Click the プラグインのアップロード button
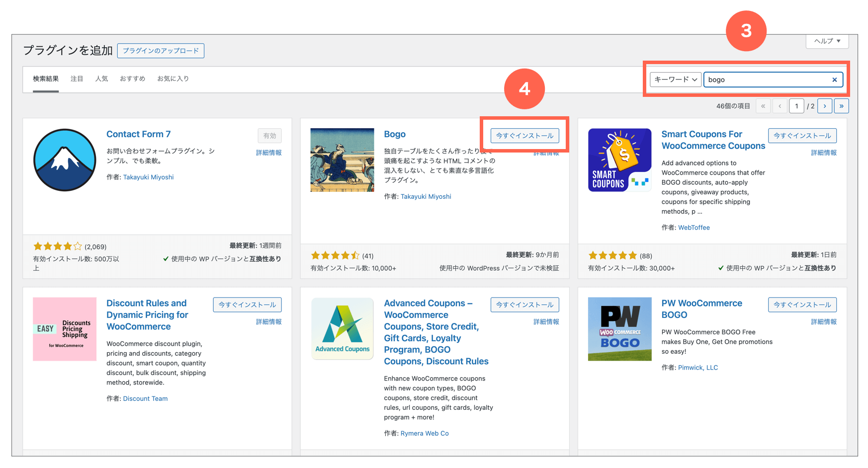Image resolution: width=868 pixels, height=468 pixels. 161,51
